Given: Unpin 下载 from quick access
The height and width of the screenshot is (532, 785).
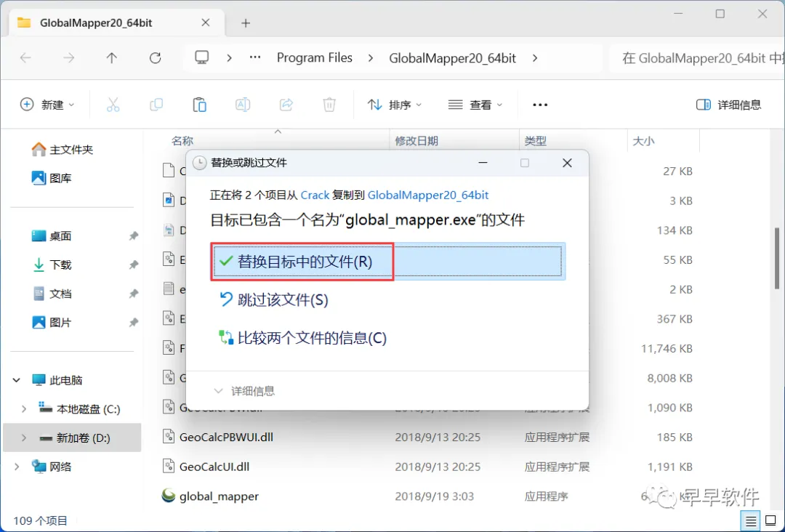Looking at the screenshot, I should click(x=133, y=265).
